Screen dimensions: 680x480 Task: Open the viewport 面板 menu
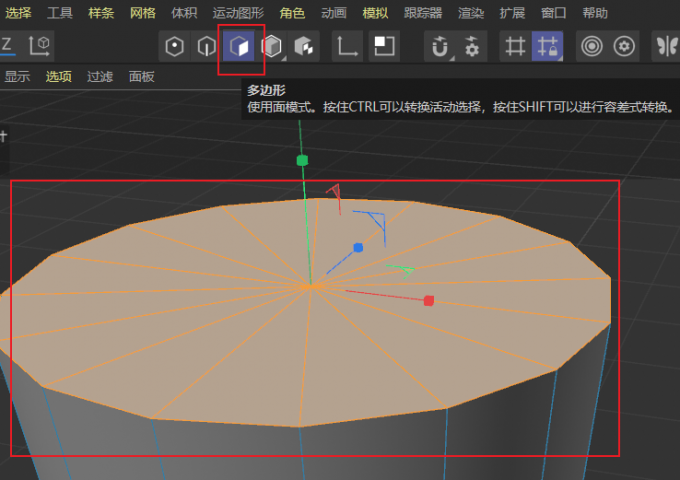[x=141, y=77]
